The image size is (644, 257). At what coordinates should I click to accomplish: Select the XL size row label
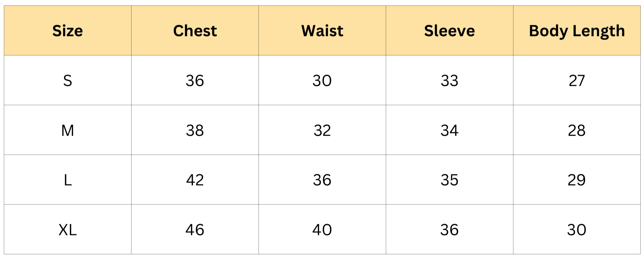coord(68,230)
